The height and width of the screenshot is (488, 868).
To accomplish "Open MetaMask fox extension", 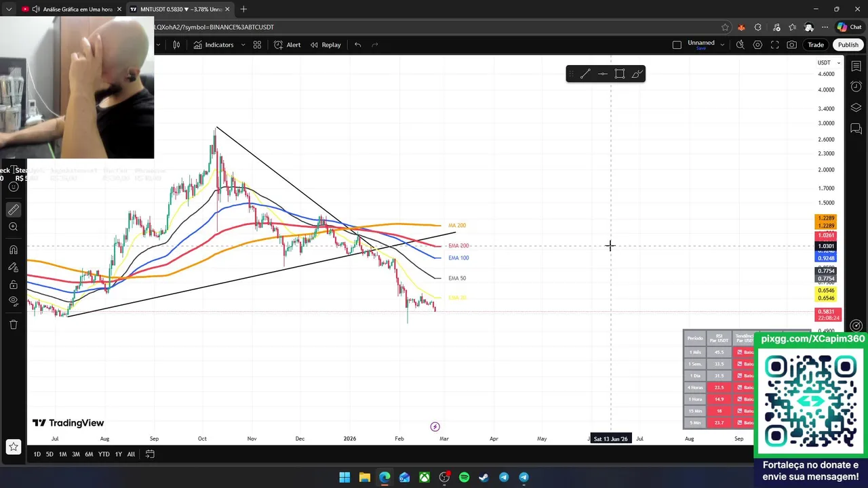I will (x=741, y=27).
